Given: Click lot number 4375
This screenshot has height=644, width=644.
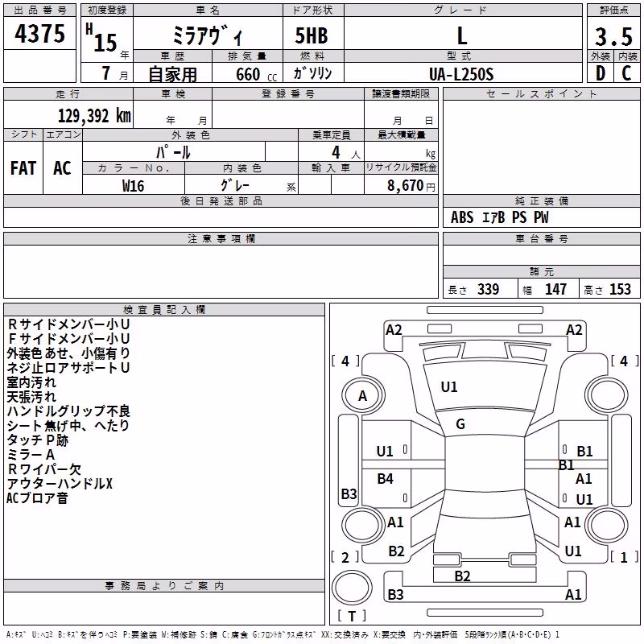Looking at the screenshot, I should (39, 34).
